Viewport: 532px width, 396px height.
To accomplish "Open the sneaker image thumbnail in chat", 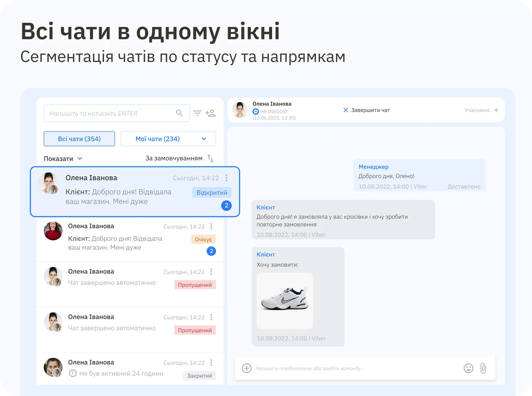I will pyautogui.click(x=285, y=301).
